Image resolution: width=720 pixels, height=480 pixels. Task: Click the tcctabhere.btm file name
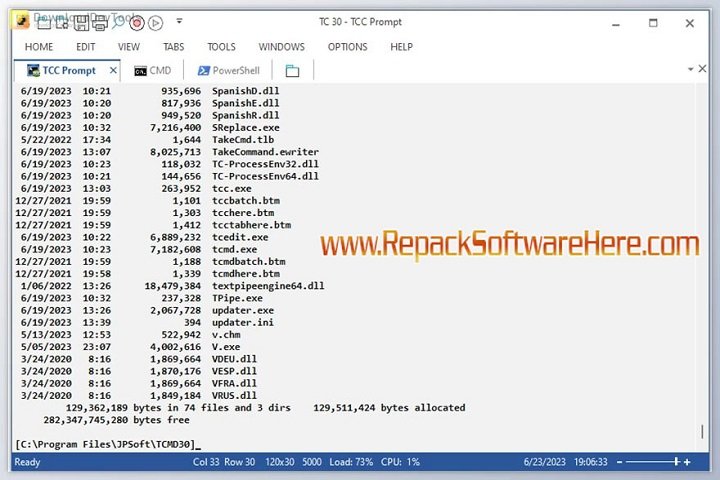(x=252, y=225)
